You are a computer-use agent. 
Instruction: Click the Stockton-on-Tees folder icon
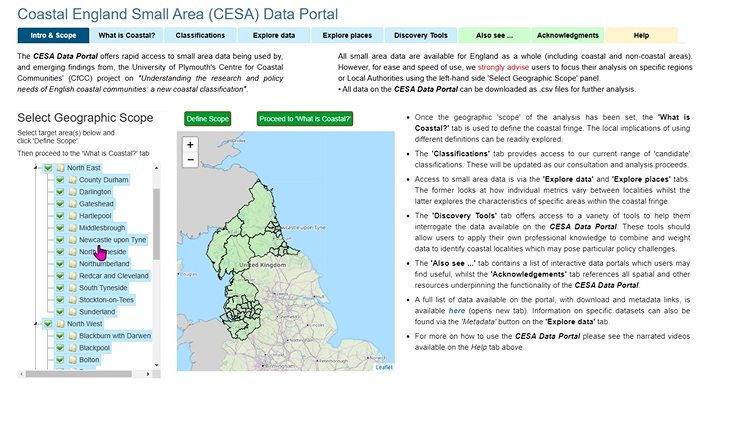pyautogui.click(x=72, y=300)
